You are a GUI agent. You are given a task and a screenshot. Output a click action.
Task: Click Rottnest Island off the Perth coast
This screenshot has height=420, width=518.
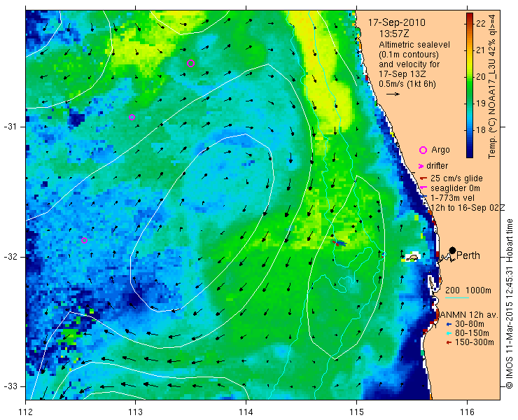pyautogui.click(x=411, y=258)
